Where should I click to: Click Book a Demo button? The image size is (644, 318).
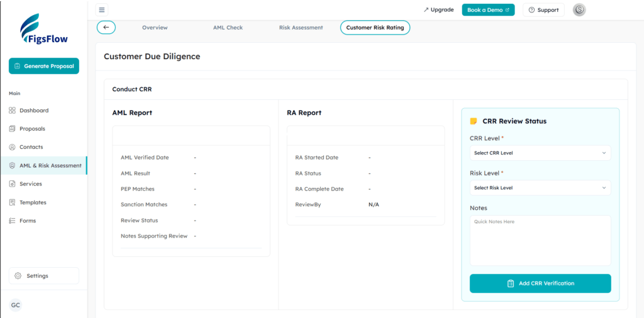point(488,10)
